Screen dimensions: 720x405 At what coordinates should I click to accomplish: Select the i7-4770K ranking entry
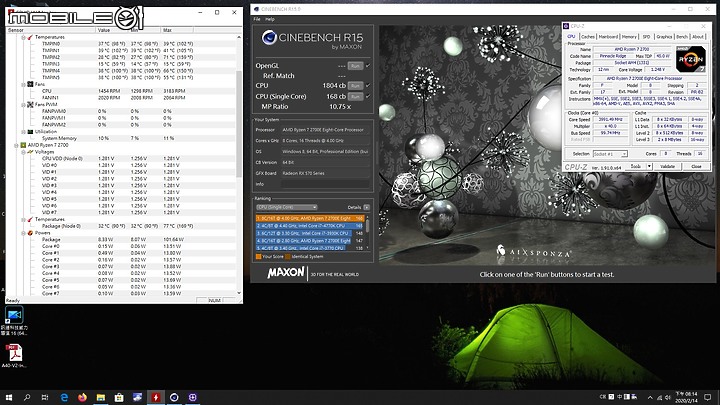click(x=310, y=225)
